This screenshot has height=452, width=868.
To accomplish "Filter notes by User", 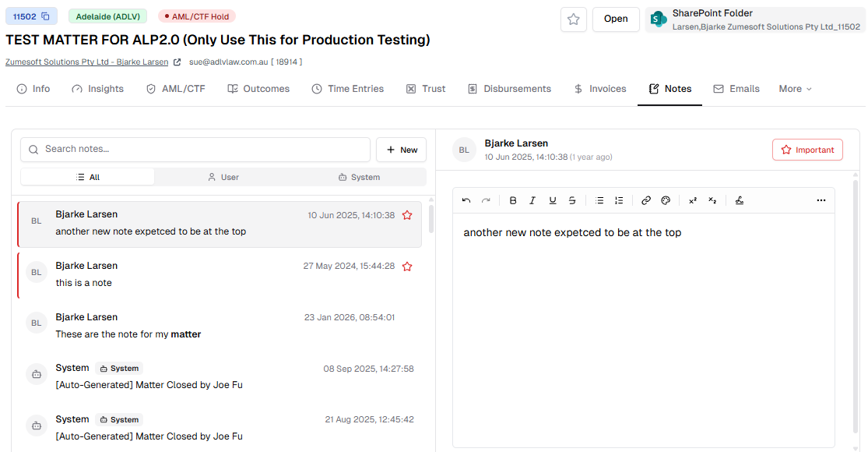I will (x=223, y=177).
